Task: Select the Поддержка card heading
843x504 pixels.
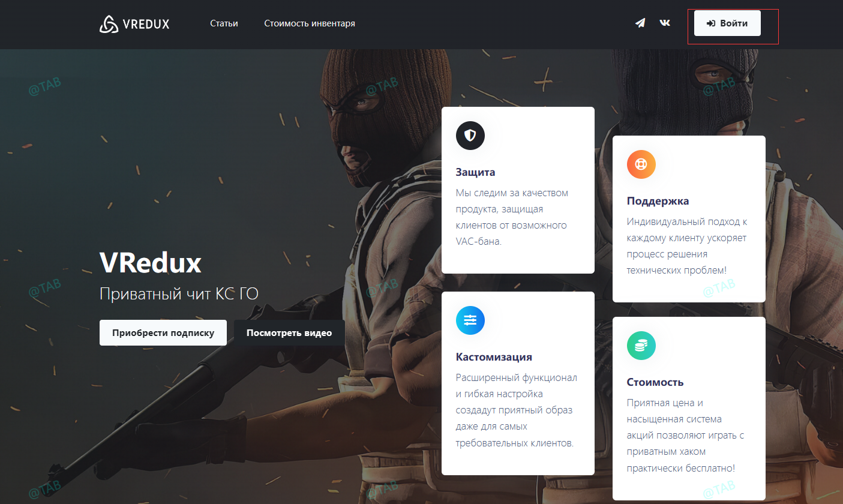Action: [658, 201]
